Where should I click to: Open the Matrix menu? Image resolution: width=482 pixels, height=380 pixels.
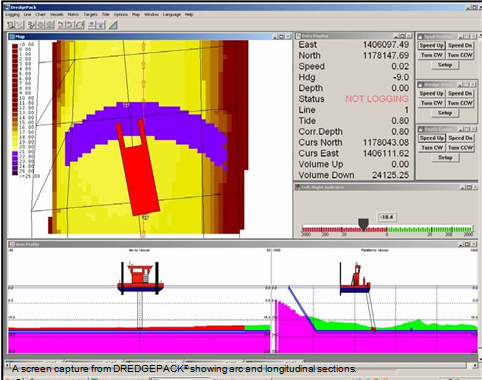click(x=73, y=15)
